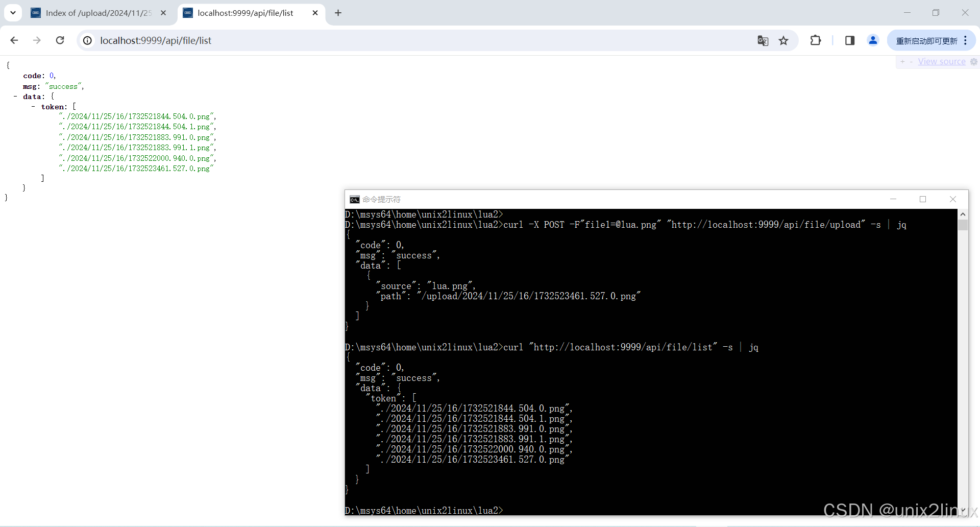The height and width of the screenshot is (527, 980).
Task: Click terminal entry 1732522000.940.0.png
Action: click(x=474, y=449)
